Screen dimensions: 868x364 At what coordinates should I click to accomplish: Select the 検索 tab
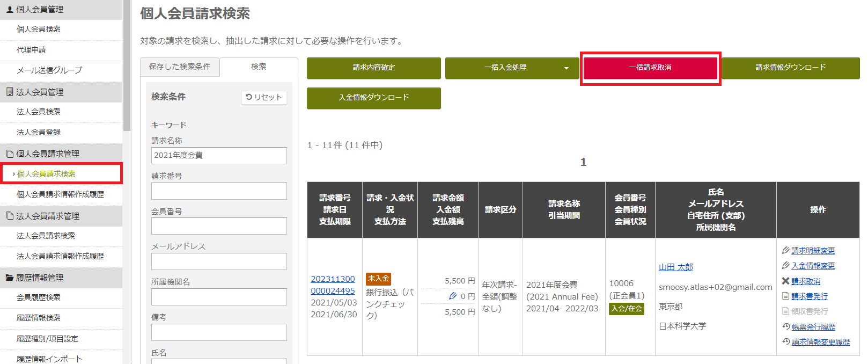click(x=259, y=67)
